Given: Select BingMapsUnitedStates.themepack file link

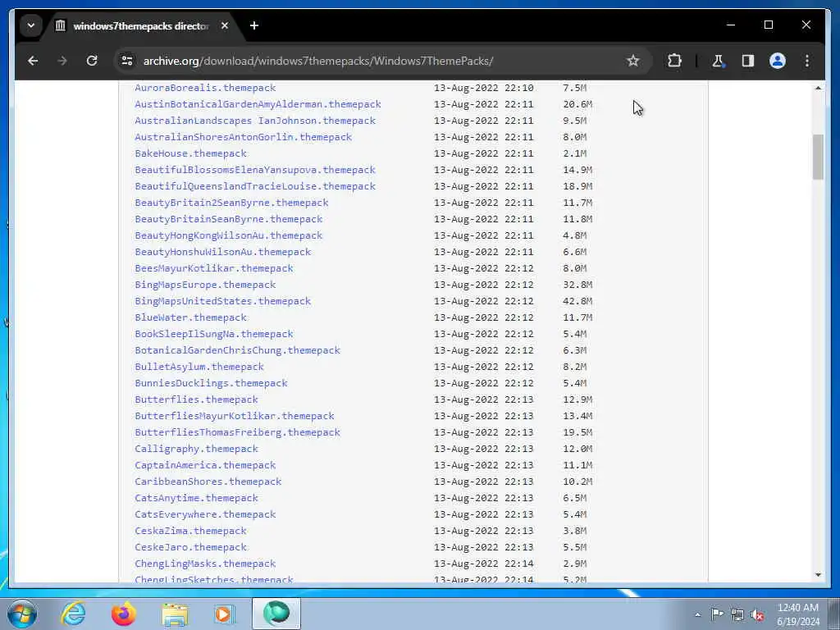Looking at the screenshot, I should [223, 301].
